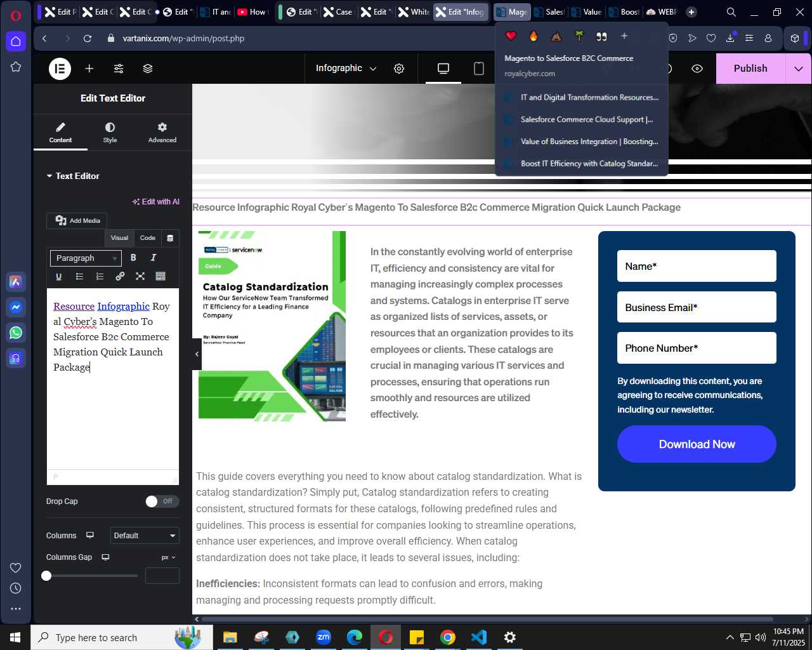Image resolution: width=812 pixels, height=650 pixels.
Task: Insert a bulleted list
Action: coord(79,276)
